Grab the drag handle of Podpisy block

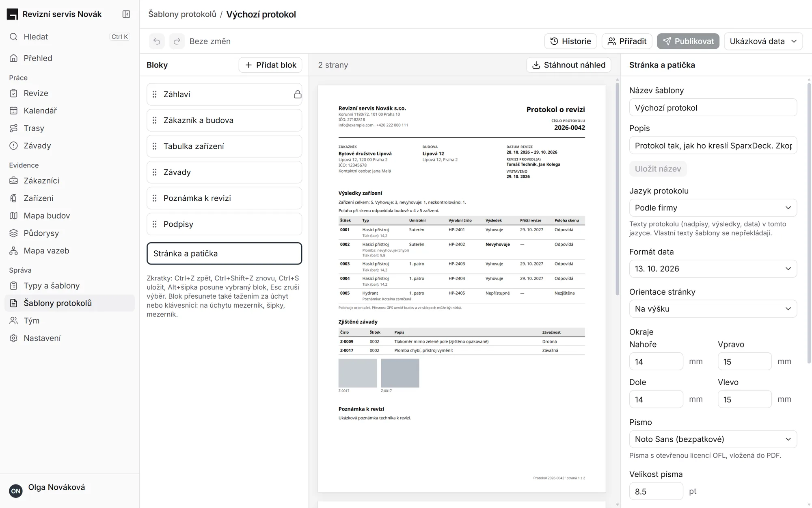154,224
